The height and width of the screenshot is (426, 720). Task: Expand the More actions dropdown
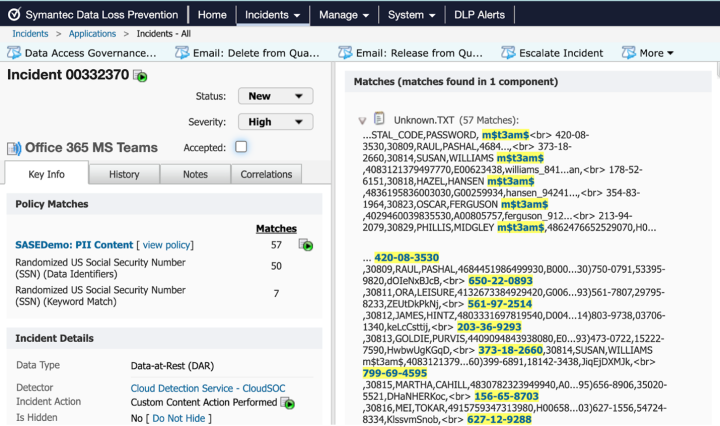coord(656,53)
